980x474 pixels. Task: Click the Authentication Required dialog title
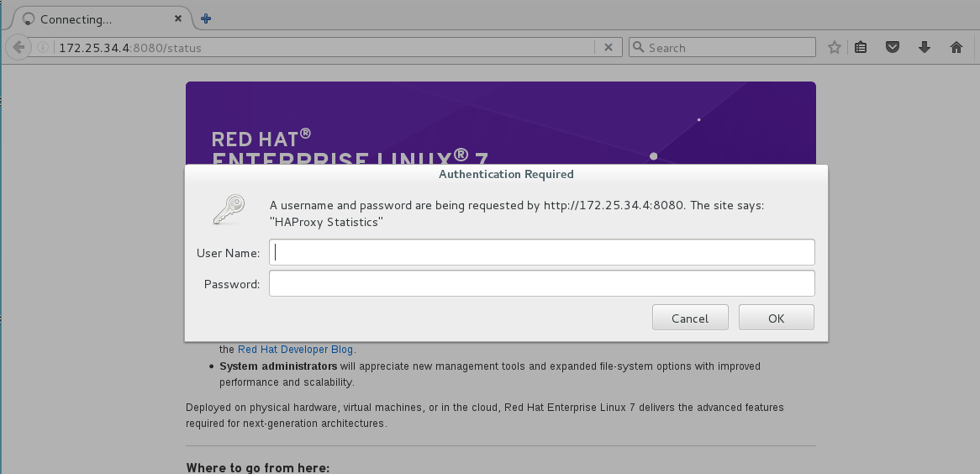click(506, 175)
